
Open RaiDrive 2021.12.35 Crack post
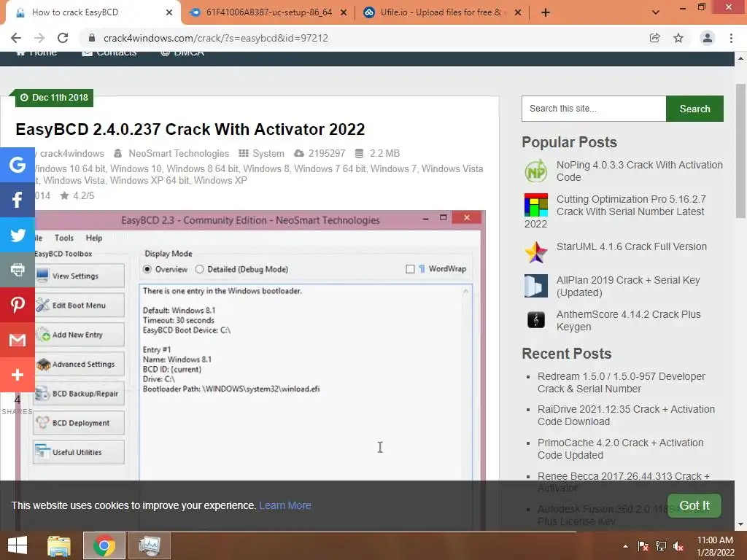(626, 415)
